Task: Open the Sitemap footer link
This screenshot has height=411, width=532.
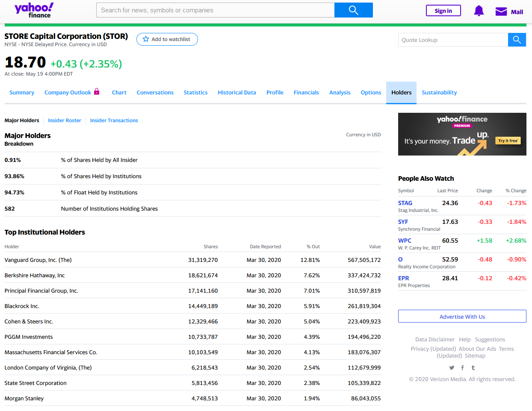Action: (x=475, y=356)
